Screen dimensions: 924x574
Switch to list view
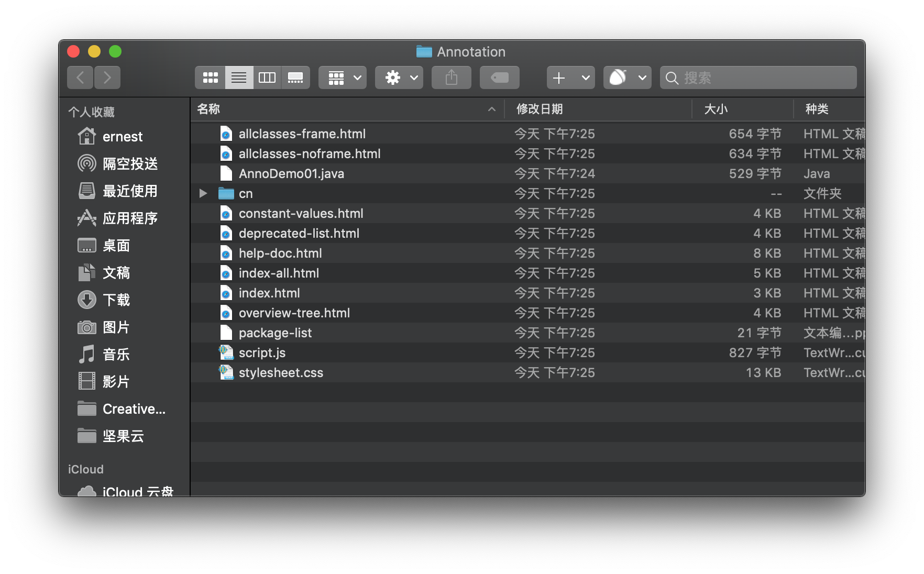coord(239,78)
